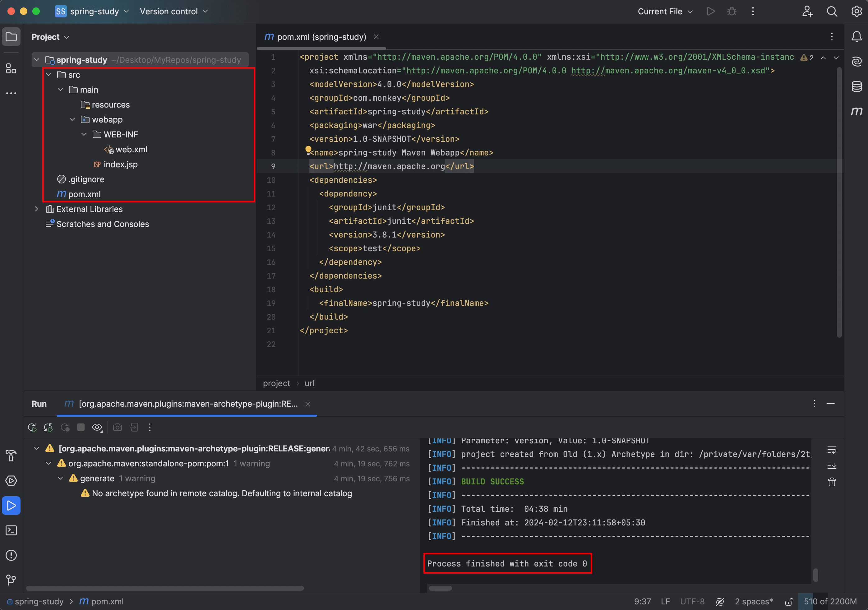Click the UTF-8 encoding in status bar
Screen dimensions: 868x610
pyautogui.click(x=692, y=602)
